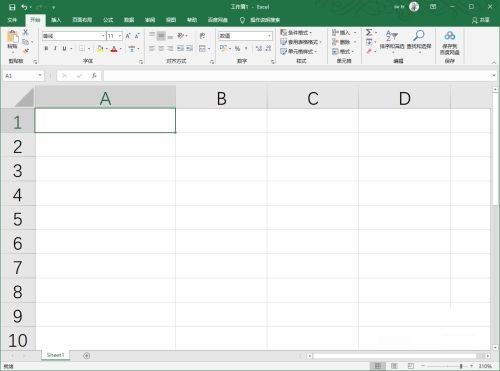Click the Align Left icon
This screenshot has height=371, width=500.
[x=152, y=49]
